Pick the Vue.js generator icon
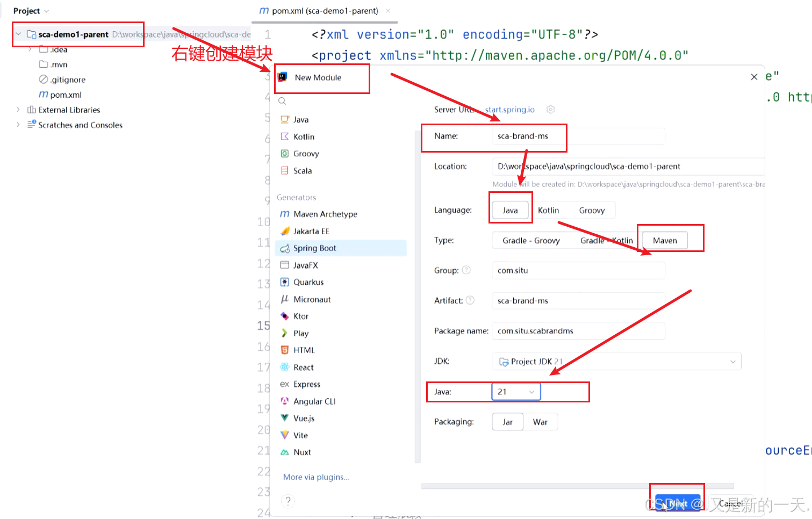Viewport: 812px width, 519px height. coord(285,418)
